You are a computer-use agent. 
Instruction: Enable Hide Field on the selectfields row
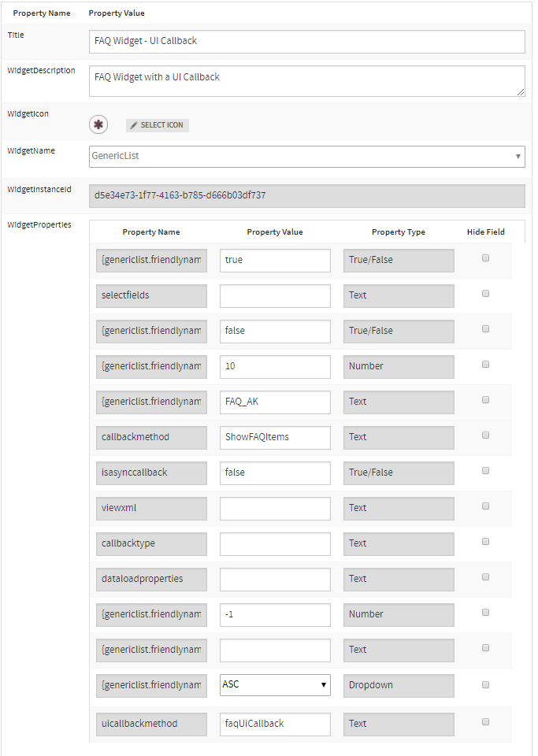pos(485,293)
